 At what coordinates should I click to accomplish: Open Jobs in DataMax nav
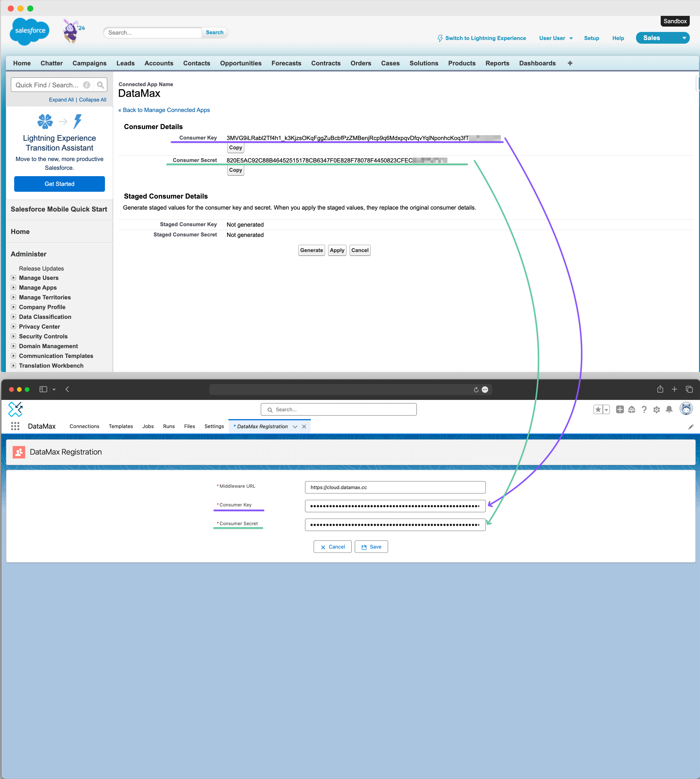148,426
